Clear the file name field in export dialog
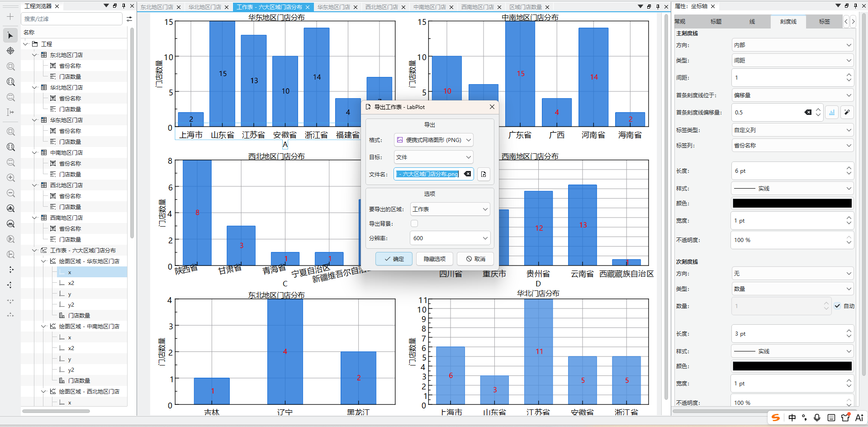 click(x=467, y=174)
